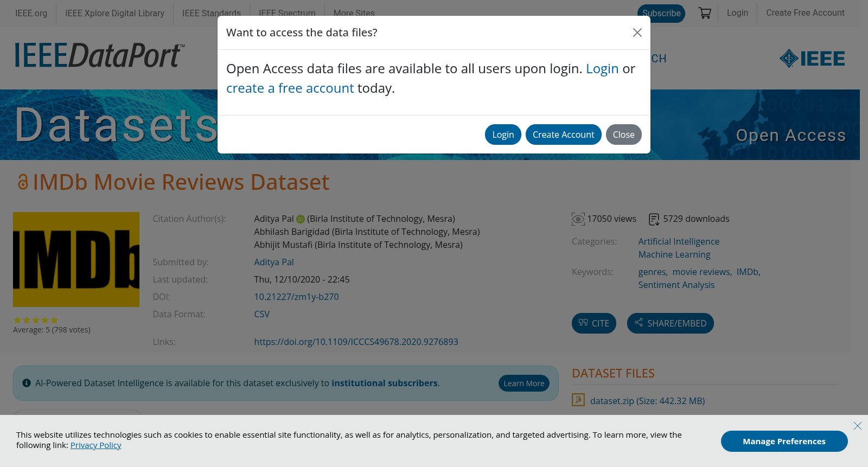The image size is (868, 467).
Task: Open the Machine Learning category
Action: click(x=674, y=254)
